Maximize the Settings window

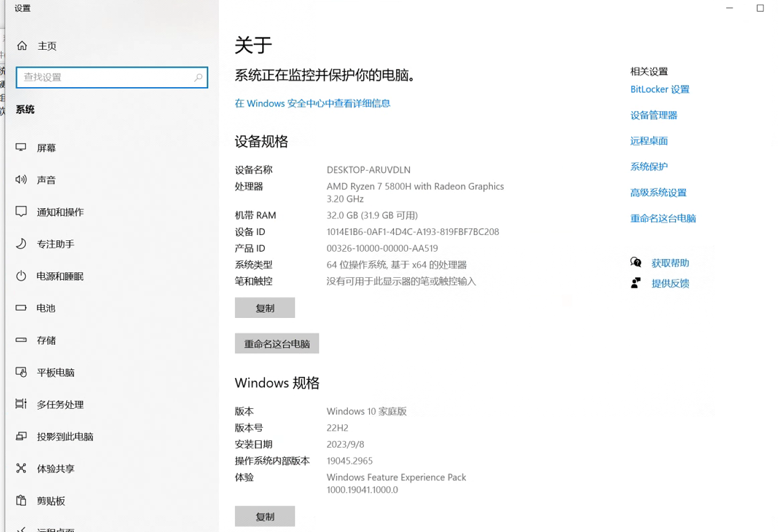[x=760, y=8]
